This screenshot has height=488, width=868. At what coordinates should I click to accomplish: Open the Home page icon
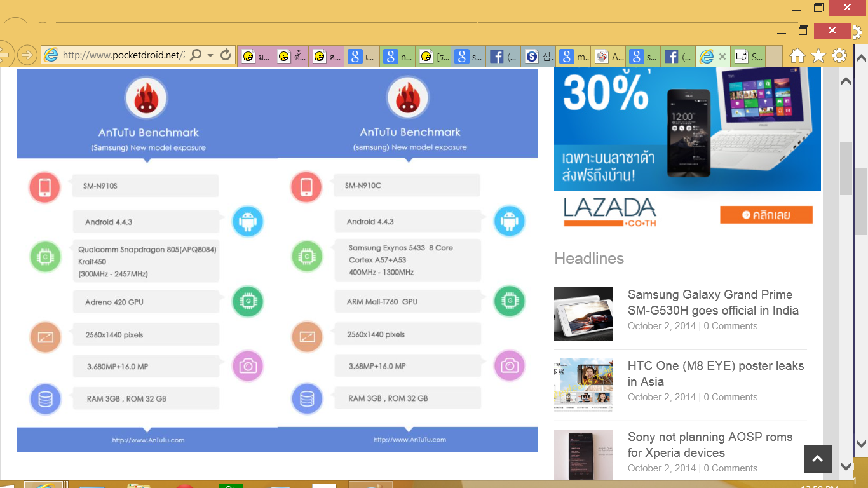[797, 56]
